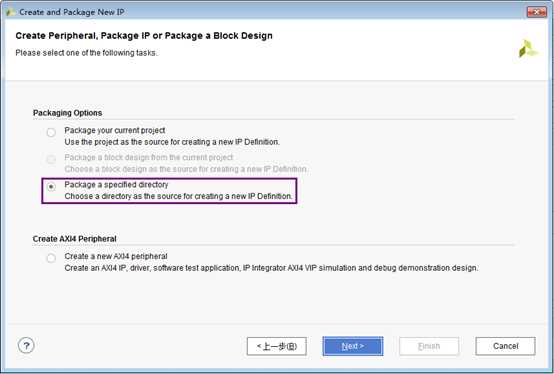Close the Create and Package New IP window
The image size is (554, 374).
point(536,12)
